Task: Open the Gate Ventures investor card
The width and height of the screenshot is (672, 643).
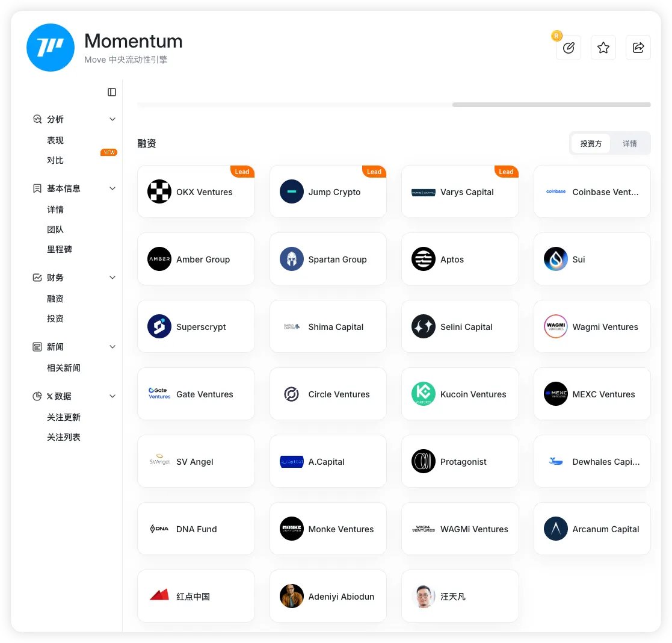Action: 196,394
